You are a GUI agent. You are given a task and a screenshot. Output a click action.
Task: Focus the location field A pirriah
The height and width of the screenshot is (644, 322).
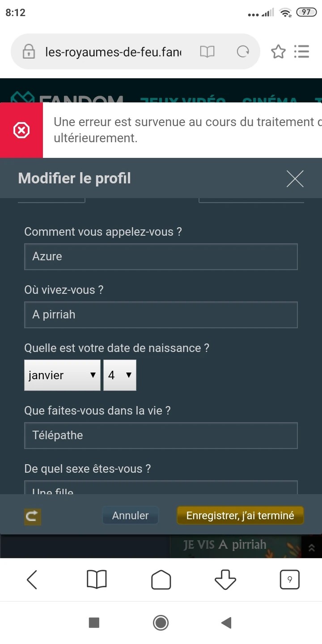pos(161,315)
